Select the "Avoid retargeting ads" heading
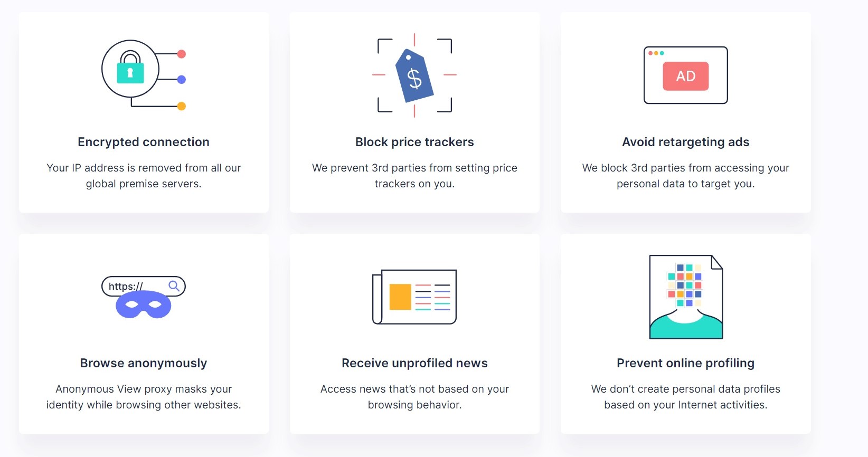Screen dimensions: 868x457 point(685,142)
